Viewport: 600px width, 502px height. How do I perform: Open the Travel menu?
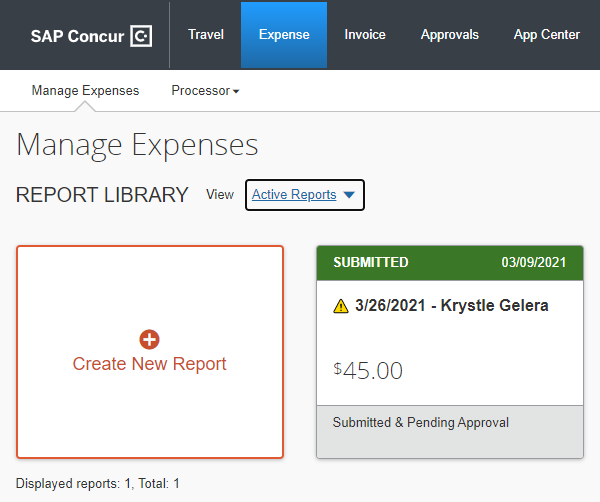coord(206,35)
